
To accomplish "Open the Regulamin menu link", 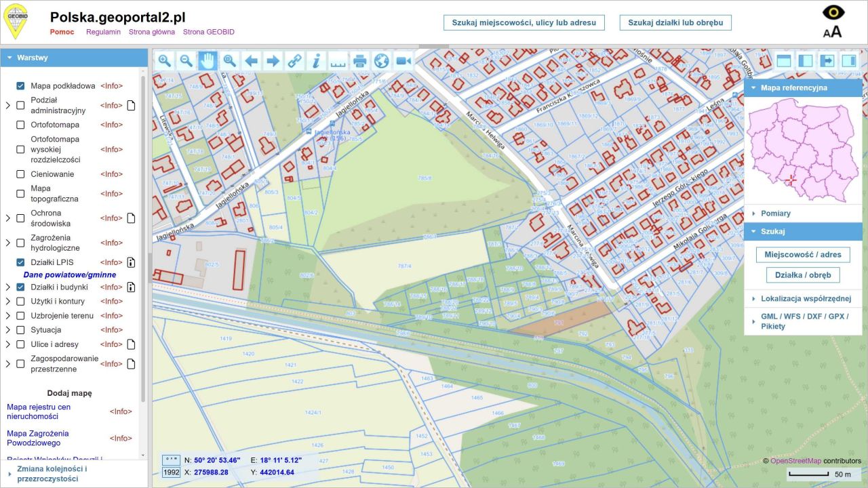I will point(103,32).
